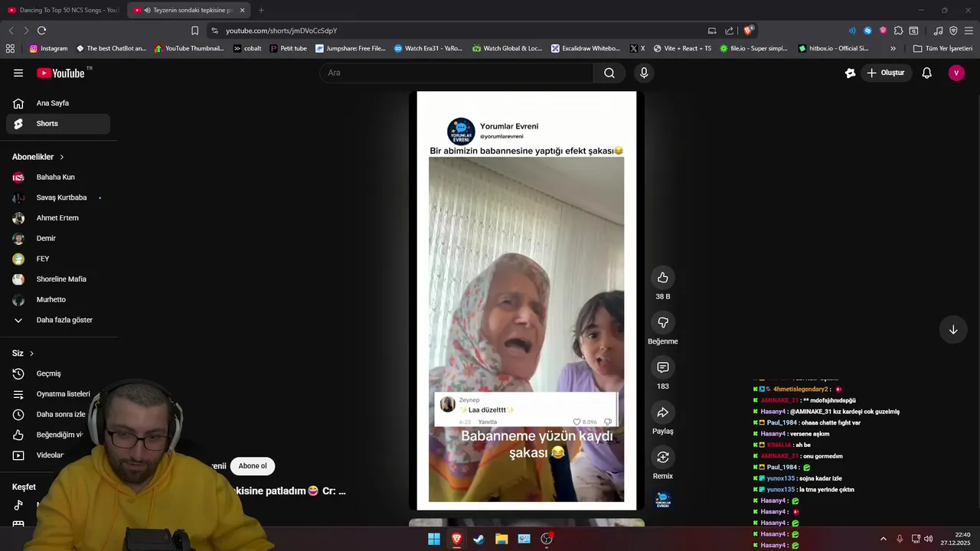Open Geçmiş history page
Screen dimensions: 980x551
click(x=58, y=373)
